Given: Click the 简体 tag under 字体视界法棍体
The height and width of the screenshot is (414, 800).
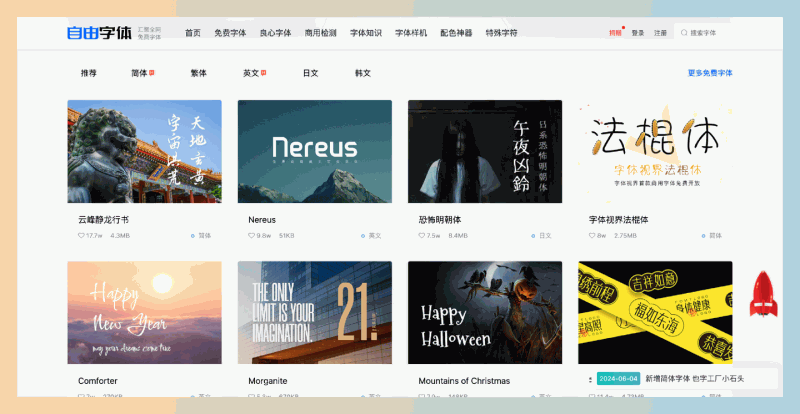Looking at the screenshot, I should [x=715, y=236].
